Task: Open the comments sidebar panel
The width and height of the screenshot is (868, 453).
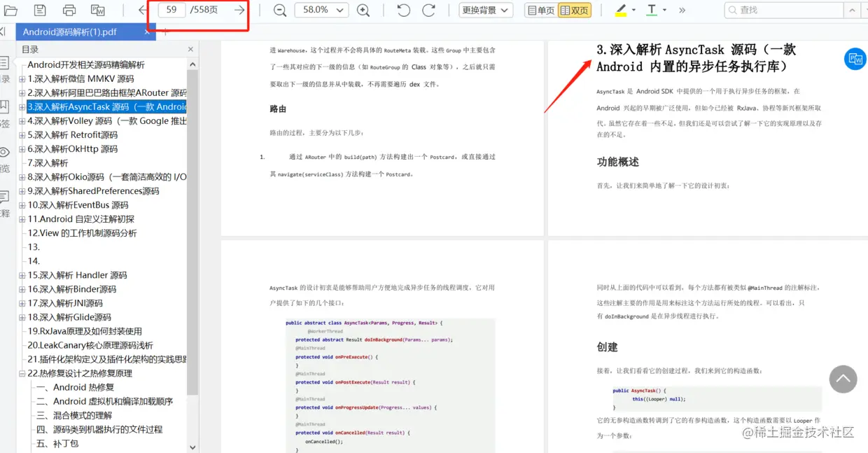Action: click(x=5, y=204)
